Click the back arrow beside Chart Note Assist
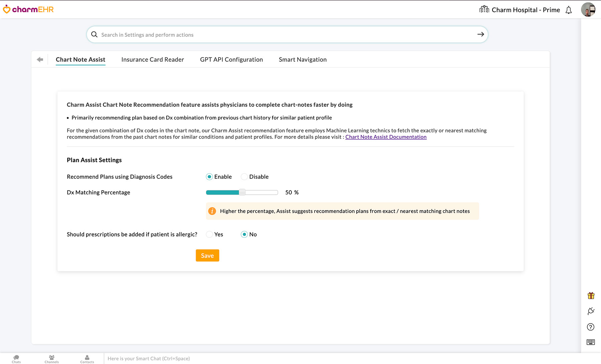 [40, 59]
